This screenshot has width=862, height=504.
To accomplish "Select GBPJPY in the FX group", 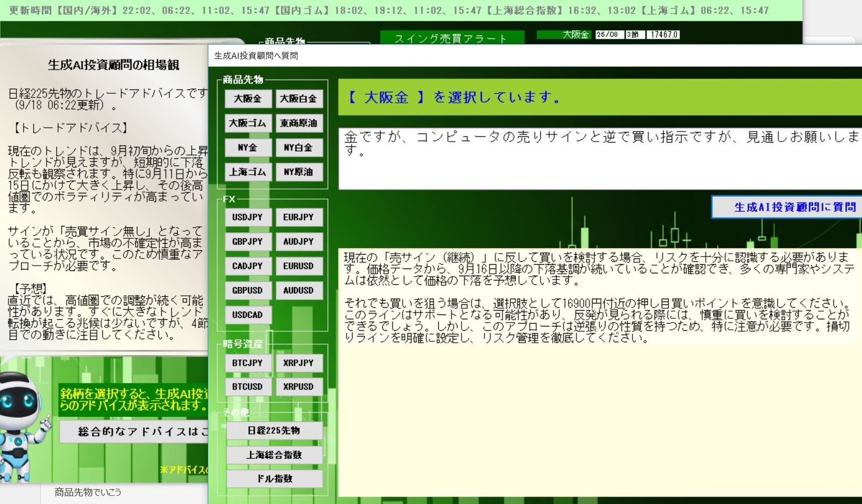I will [248, 242].
